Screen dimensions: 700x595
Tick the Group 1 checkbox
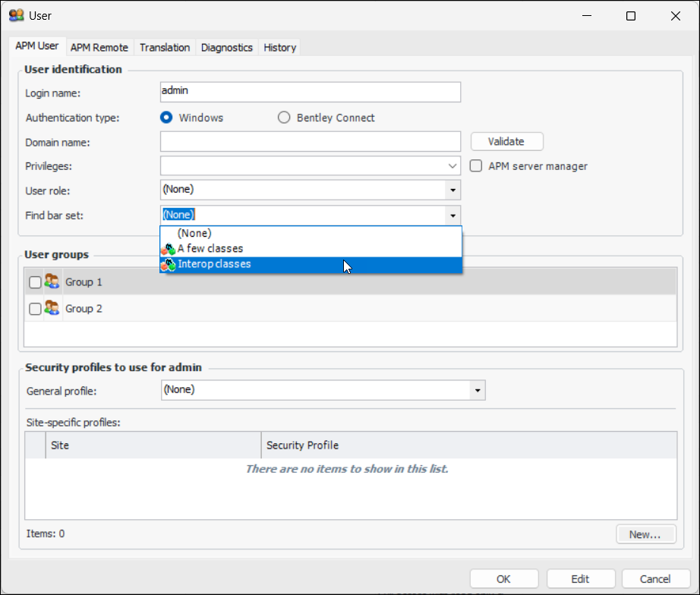[35, 282]
